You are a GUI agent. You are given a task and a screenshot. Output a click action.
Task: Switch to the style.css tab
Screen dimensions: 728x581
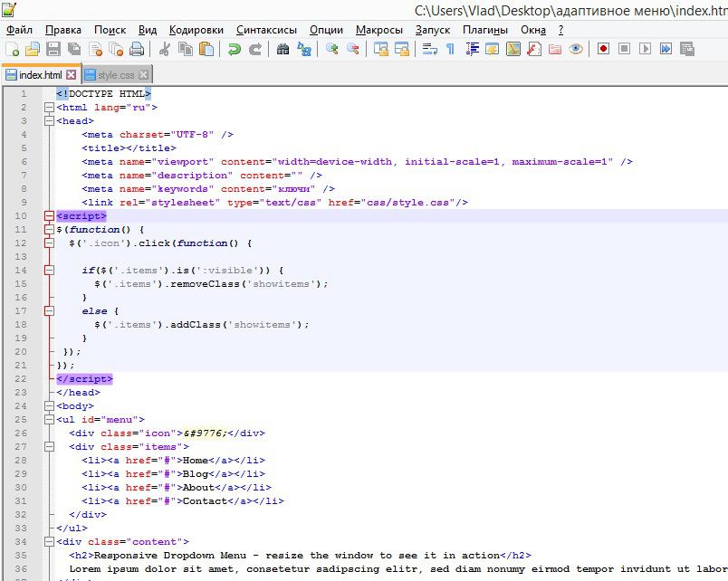115,75
